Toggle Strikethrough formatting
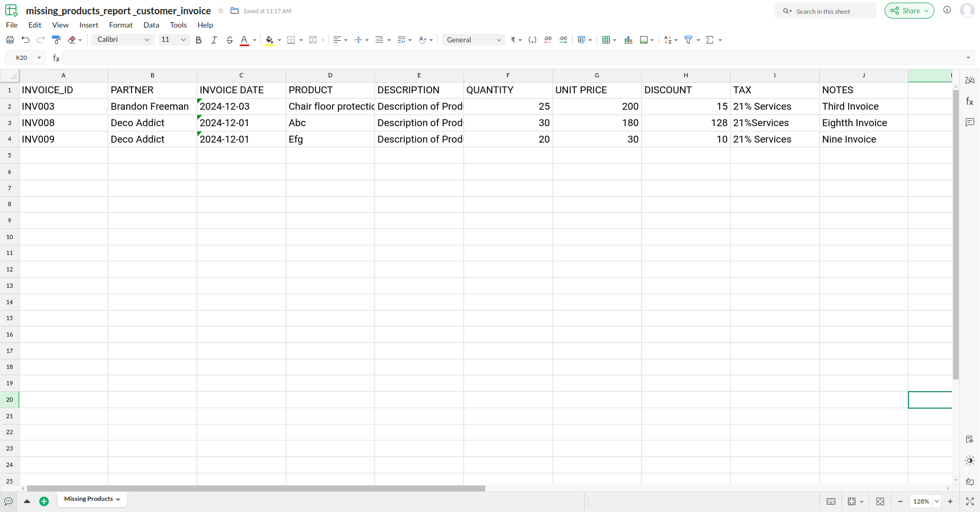 coord(230,40)
